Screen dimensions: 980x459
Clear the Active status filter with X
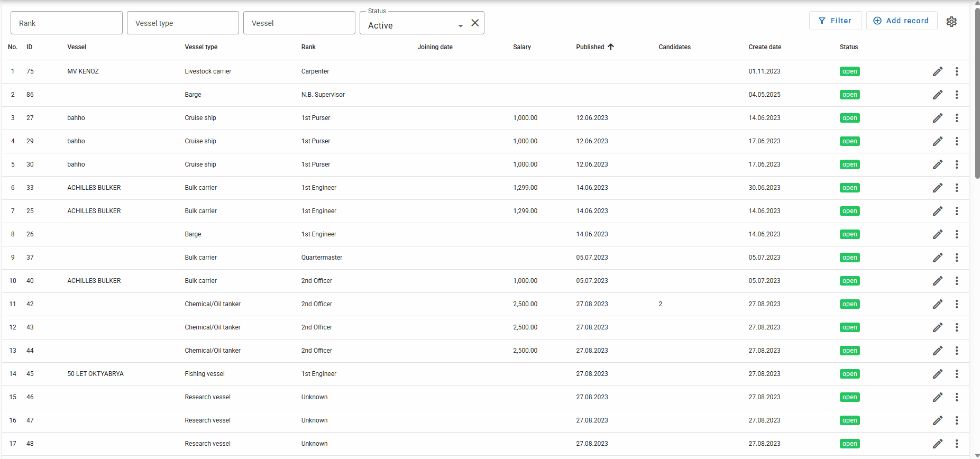pos(475,23)
